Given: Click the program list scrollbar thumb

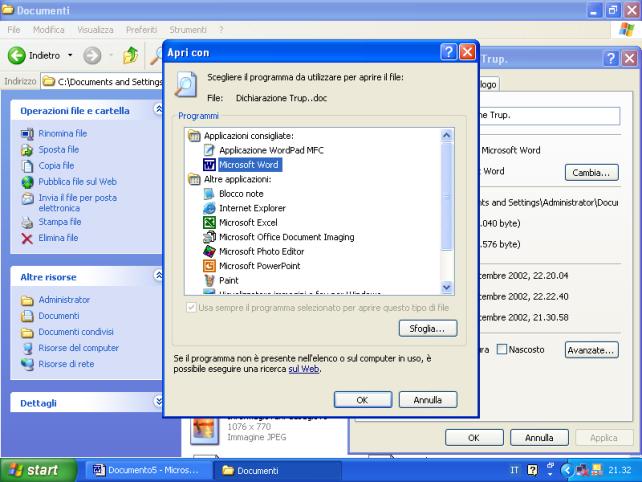Looking at the screenshot, I should 447,196.
